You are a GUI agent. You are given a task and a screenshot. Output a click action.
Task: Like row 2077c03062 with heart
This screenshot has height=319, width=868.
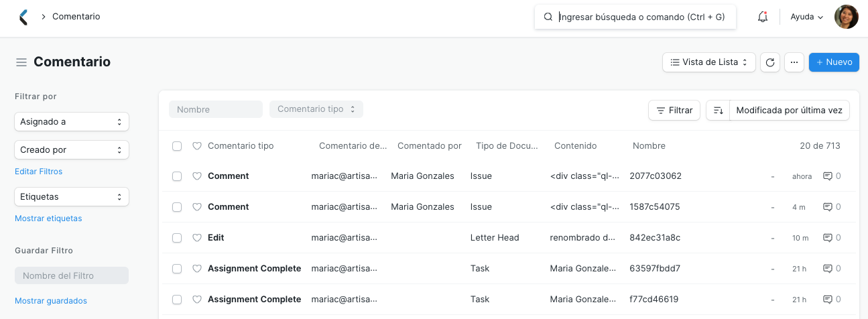(x=197, y=176)
